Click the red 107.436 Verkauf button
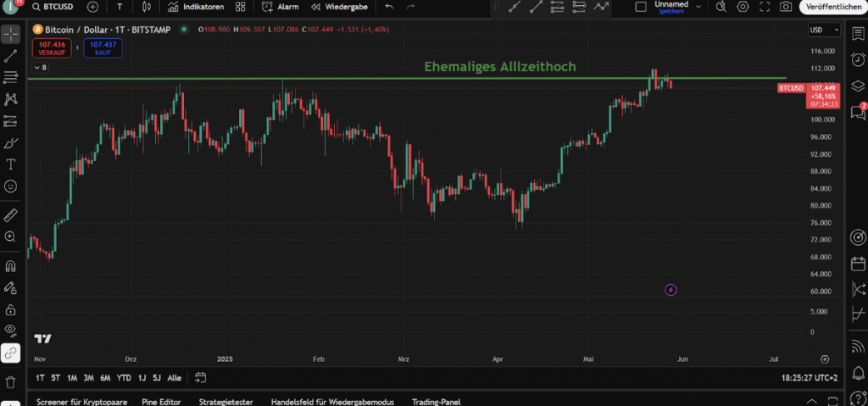The height and width of the screenshot is (406, 868). (x=52, y=48)
